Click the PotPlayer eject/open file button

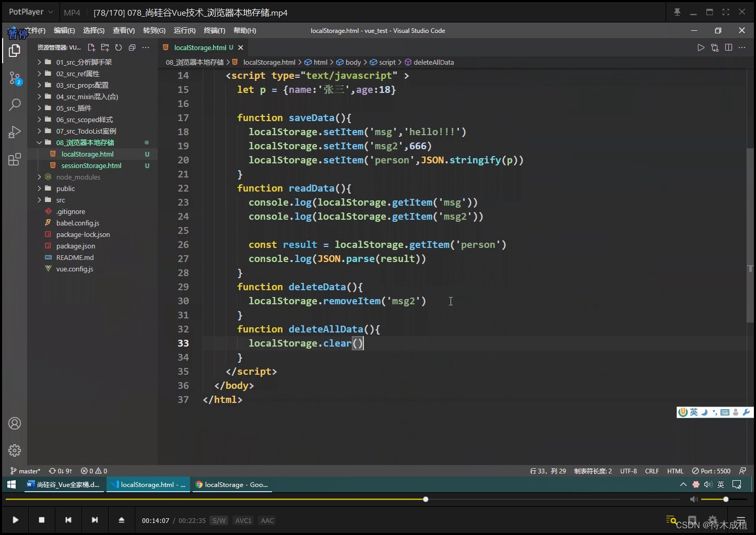[x=122, y=520]
